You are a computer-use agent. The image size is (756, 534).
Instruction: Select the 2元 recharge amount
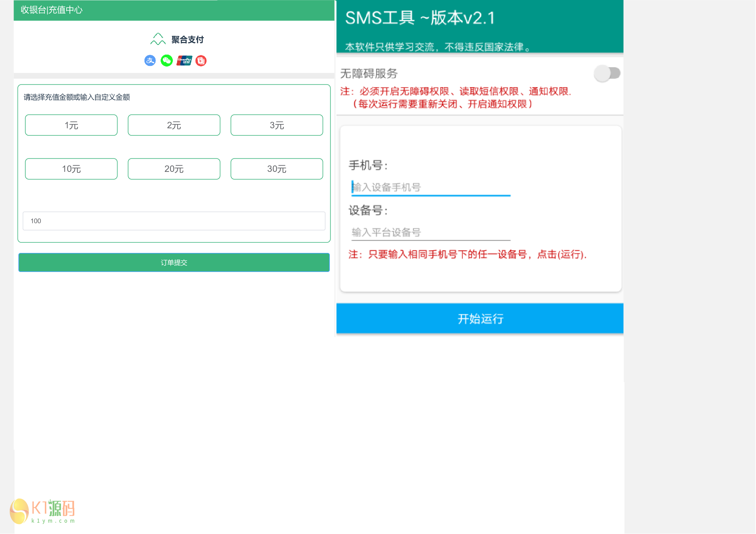[x=174, y=125]
